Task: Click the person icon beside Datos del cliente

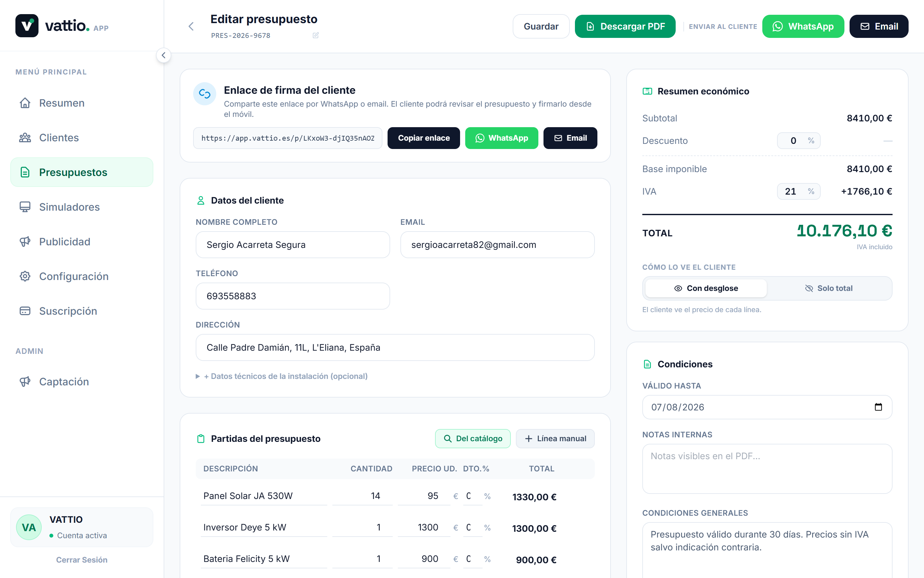Action: point(201,200)
